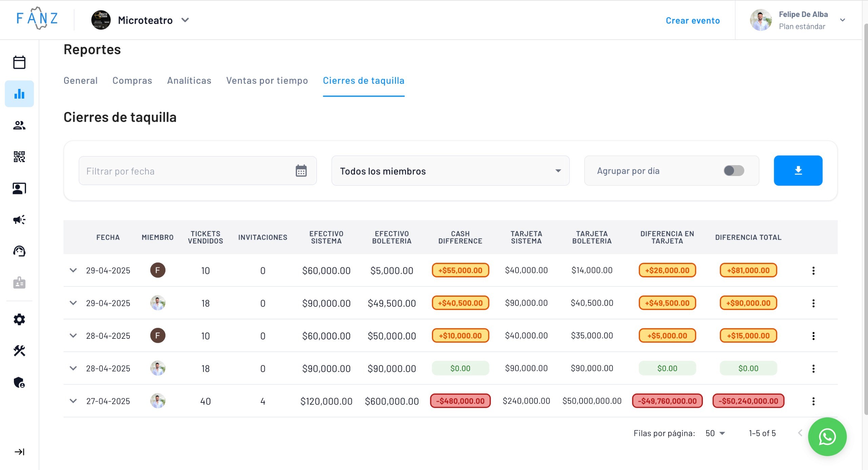The width and height of the screenshot is (868, 470).
Task: Click the calendar icon in date filter
Action: pos(301,171)
